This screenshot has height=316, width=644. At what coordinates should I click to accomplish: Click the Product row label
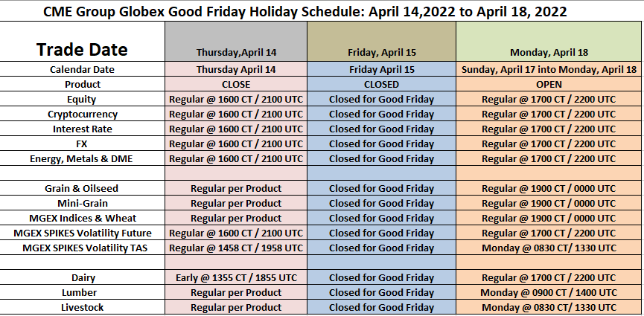tap(82, 84)
